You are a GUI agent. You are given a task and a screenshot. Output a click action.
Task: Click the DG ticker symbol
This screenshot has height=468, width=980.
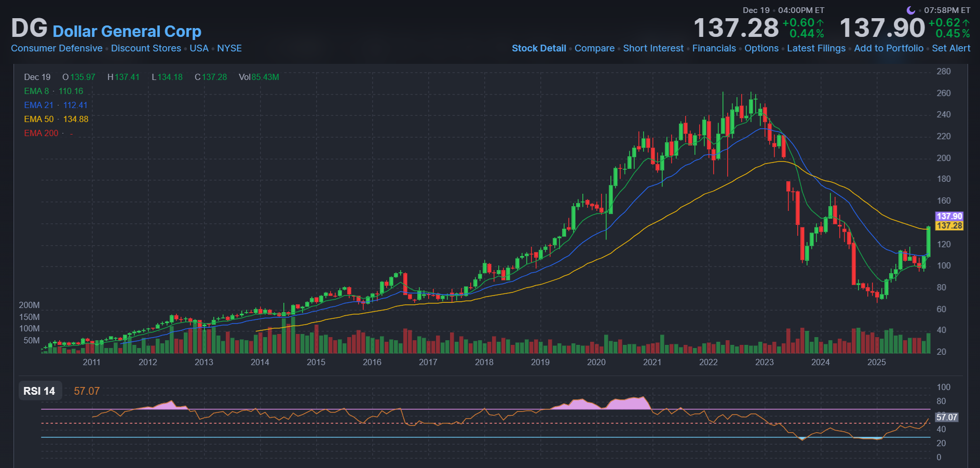tap(30, 29)
